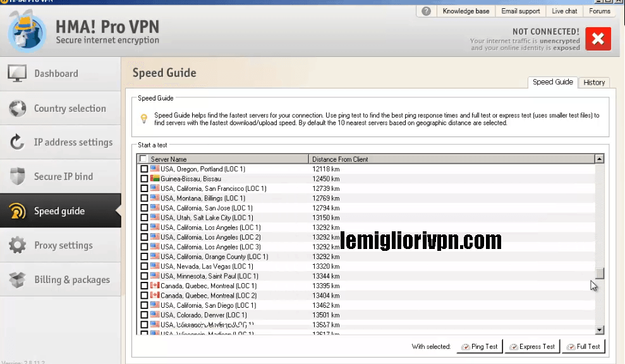Screen dimensions: 625x364
Task: Click the flag beside Salt Lake City
Action: point(155,217)
